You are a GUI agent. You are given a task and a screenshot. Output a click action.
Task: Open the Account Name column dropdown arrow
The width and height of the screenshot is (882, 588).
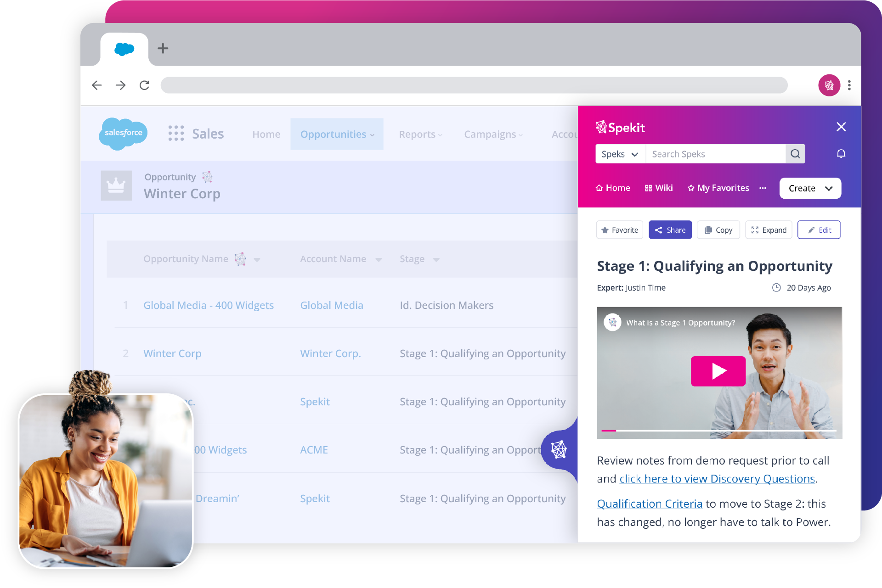click(x=379, y=260)
